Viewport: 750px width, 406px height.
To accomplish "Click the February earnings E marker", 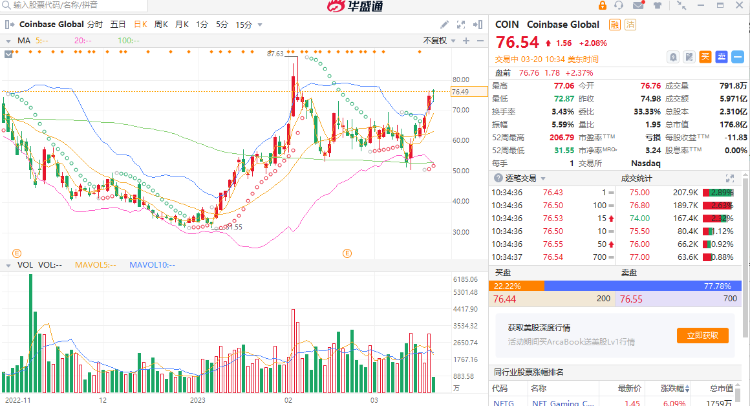I will point(347,253).
